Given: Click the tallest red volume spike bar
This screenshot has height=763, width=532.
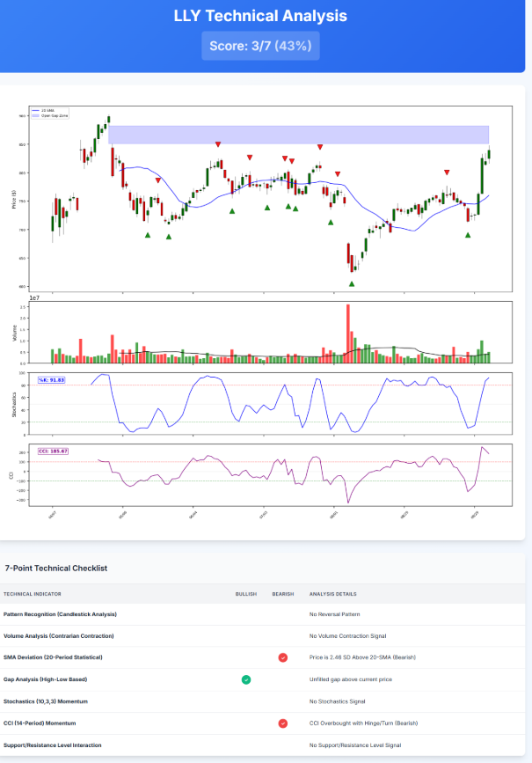Looking at the screenshot, I should click(x=348, y=334).
